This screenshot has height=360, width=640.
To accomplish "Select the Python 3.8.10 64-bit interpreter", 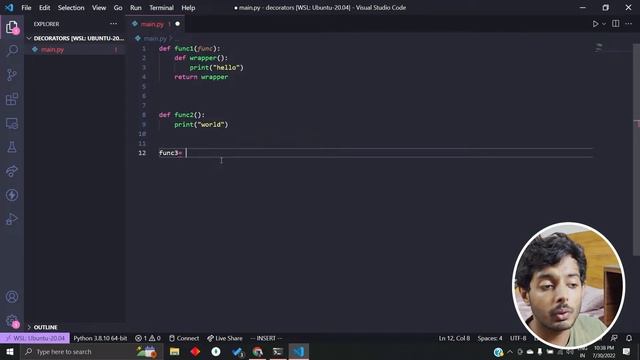I will (100, 338).
